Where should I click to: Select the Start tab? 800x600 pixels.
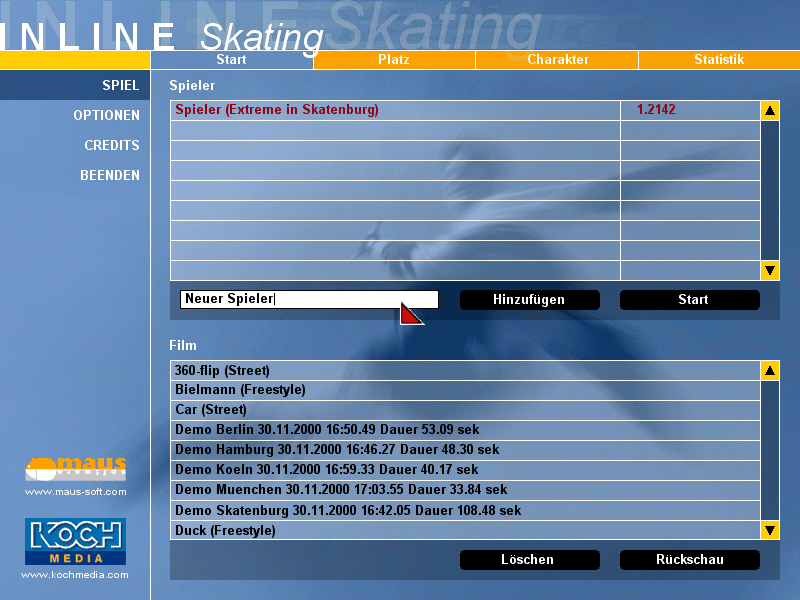point(231,60)
